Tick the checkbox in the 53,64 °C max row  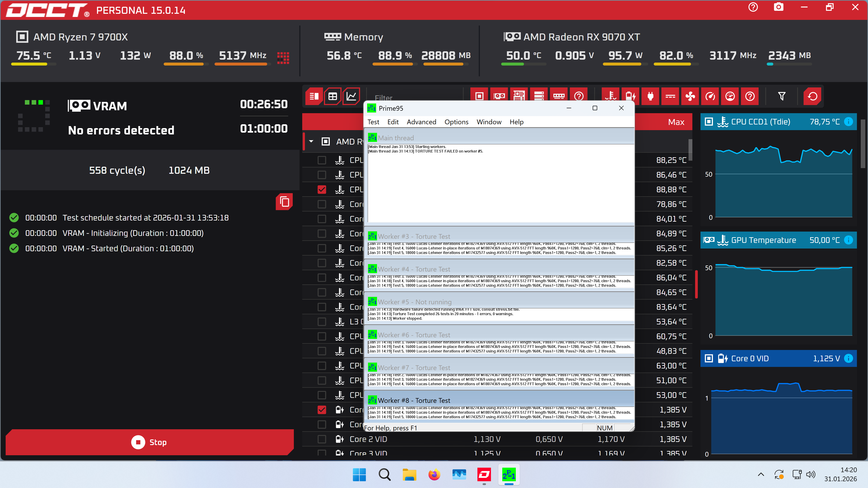322,322
